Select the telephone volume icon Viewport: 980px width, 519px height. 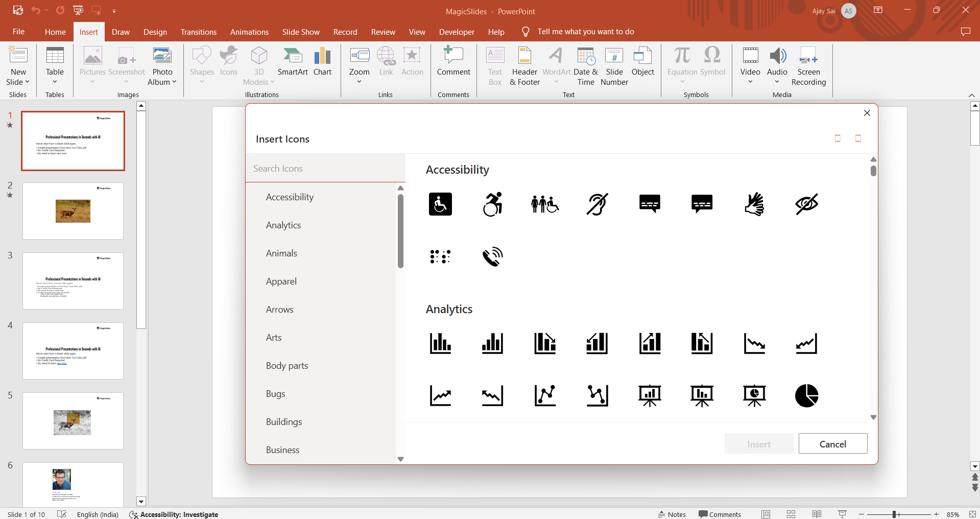493,256
